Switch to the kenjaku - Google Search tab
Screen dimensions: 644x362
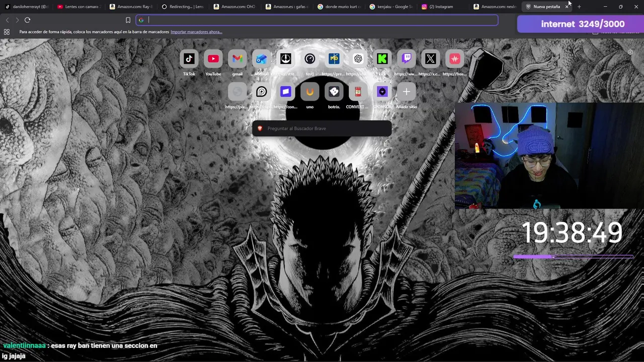coord(391,7)
